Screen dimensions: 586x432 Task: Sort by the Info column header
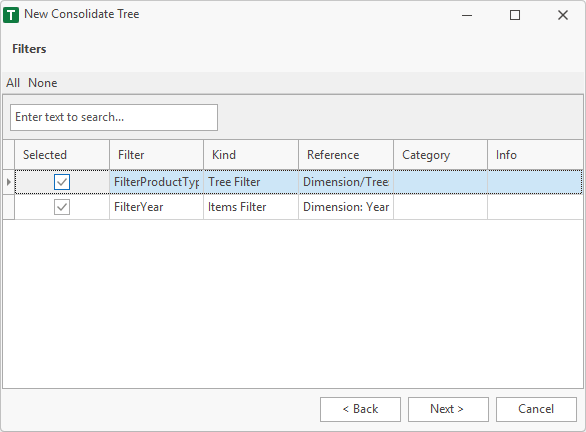[x=535, y=155]
